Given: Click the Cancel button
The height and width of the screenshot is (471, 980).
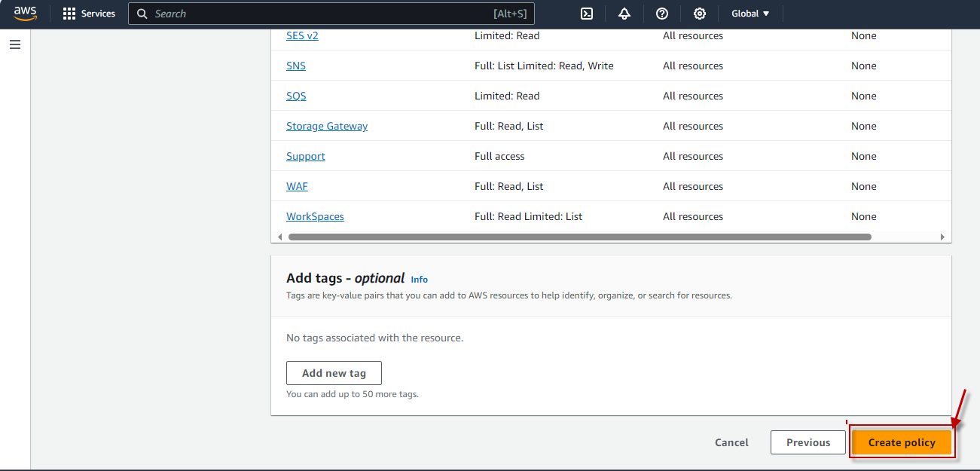Looking at the screenshot, I should pyautogui.click(x=731, y=442).
